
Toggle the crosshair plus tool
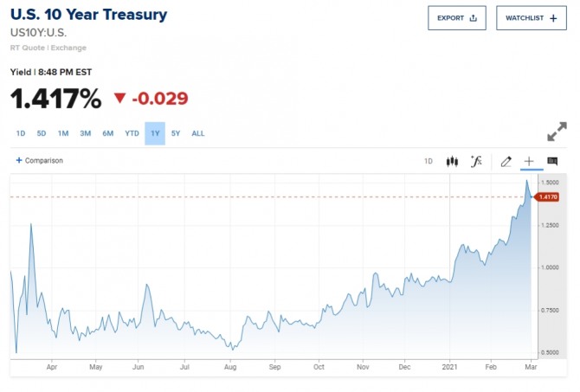[529, 161]
